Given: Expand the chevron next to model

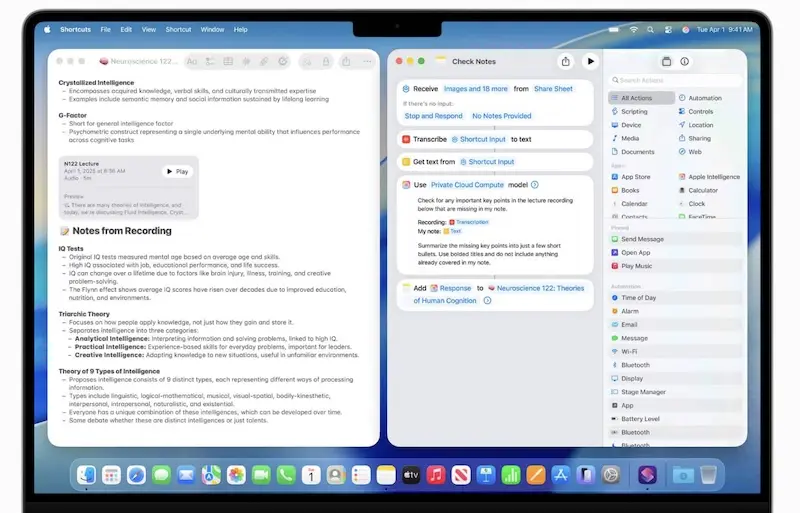Looking at the screenshot, I should pos(535,185).
